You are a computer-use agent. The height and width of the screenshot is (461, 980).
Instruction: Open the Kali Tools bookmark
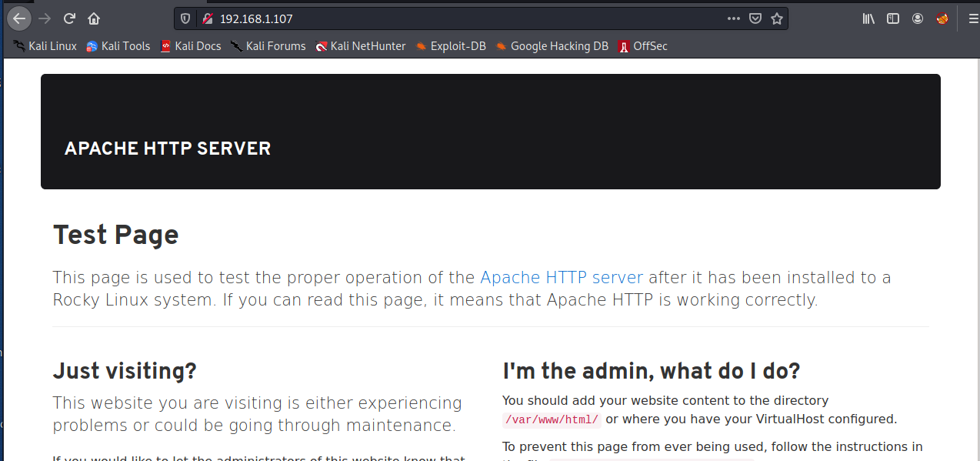[x=118, y=46]
